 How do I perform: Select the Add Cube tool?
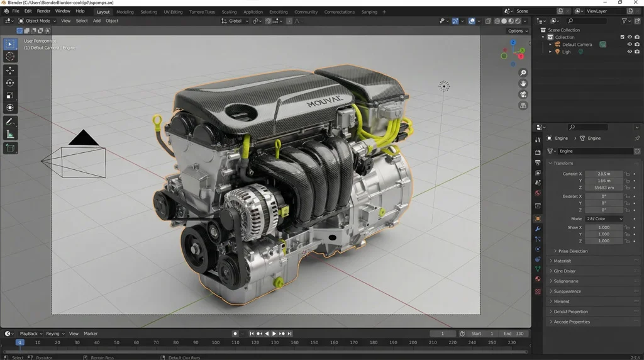pyautogui.click(x=10, y=149)
